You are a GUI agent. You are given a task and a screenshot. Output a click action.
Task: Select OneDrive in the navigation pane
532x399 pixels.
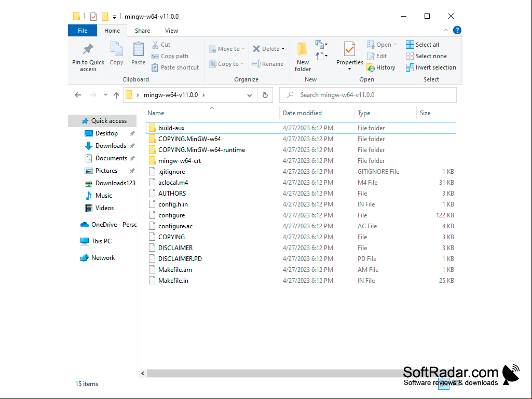click(108, 225)
